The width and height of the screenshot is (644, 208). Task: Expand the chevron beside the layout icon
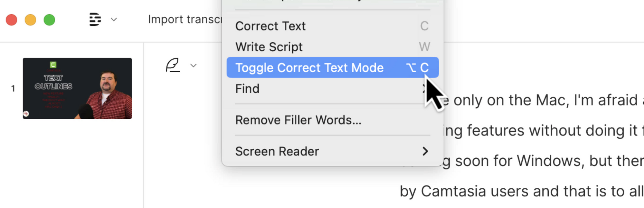coord(114,20)
